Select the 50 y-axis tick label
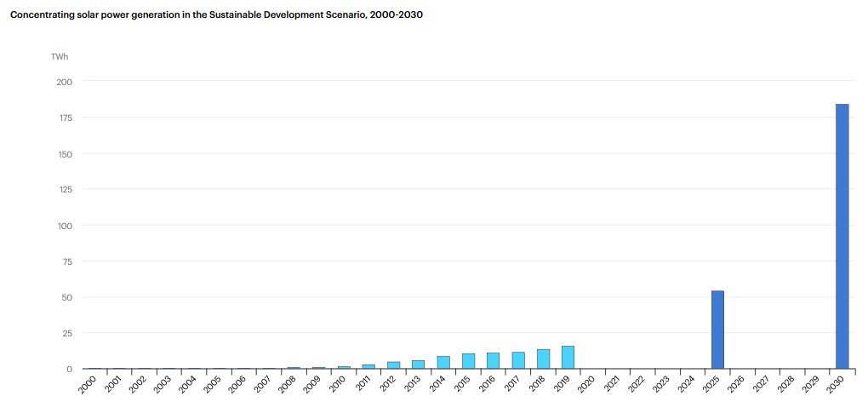The width and height of the screenshot is (868, 419). click(x=66, y=297)
